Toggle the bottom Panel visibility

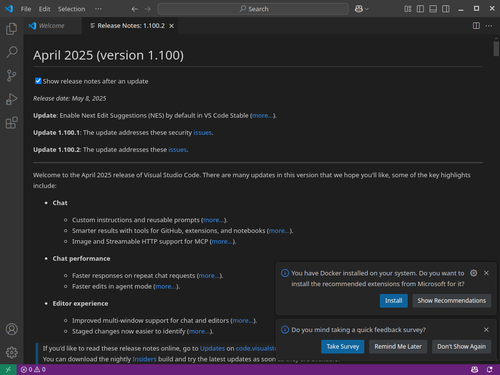[433, 9]
